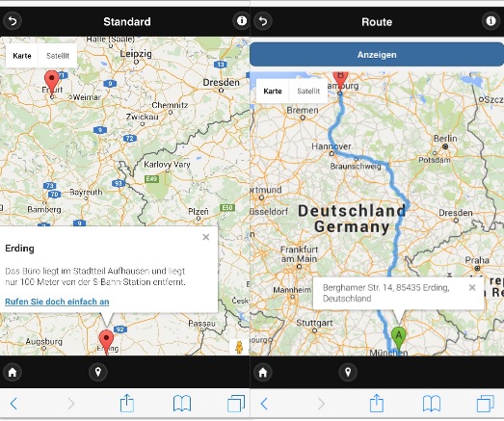Click the red B marker at Hamburg
This screenshot has width=504, height=421.
pos(340,81)
